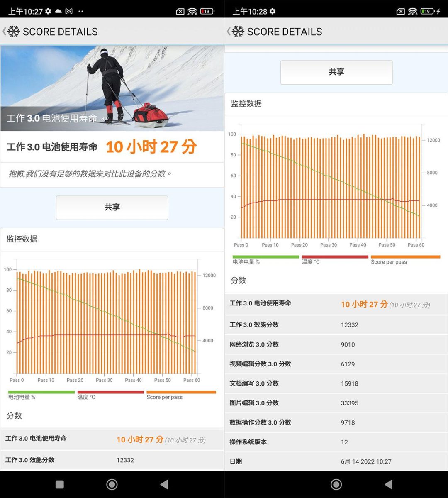The height and width of the screenshot is (498, 448).
Task: Tap the snowflake logo in right screen header
Action: coord(238,32)
